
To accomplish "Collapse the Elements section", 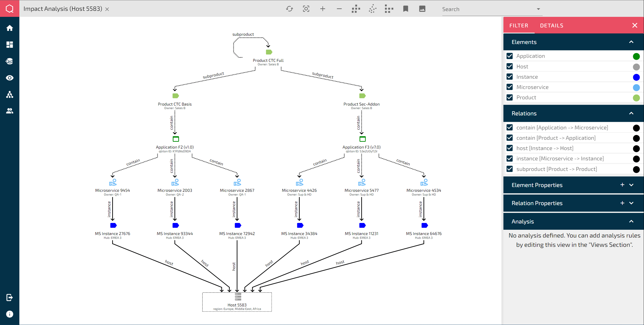I will (x=631, y=42).
